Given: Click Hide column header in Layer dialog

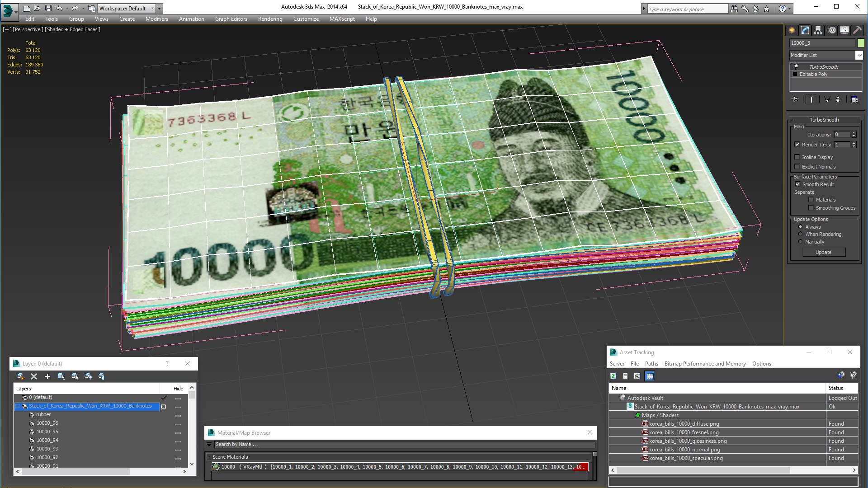Looking at the screenshot, I should coord(179,389).
